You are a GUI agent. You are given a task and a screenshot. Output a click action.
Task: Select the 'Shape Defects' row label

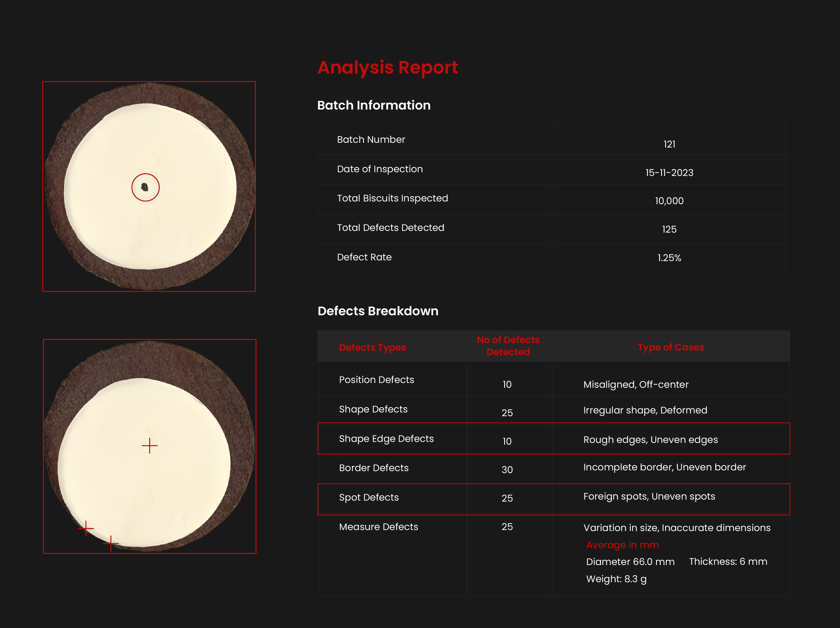(x=373, y=409)
